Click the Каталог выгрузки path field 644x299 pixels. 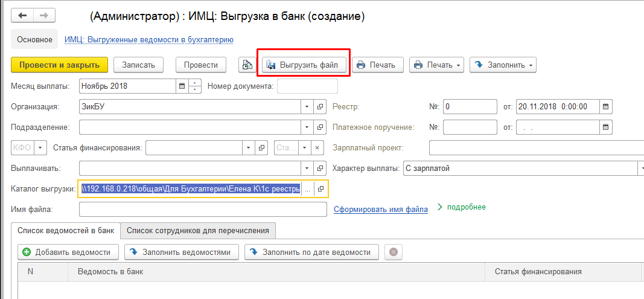tap(191, 189)
